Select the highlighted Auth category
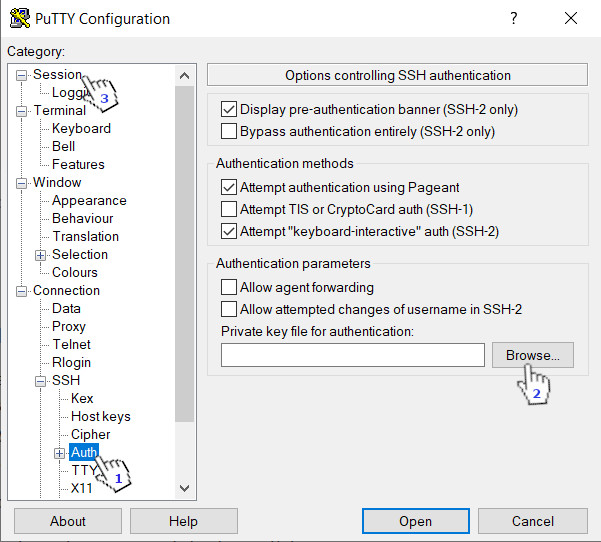This screenshot has width=601, height=542. (84, 453)
